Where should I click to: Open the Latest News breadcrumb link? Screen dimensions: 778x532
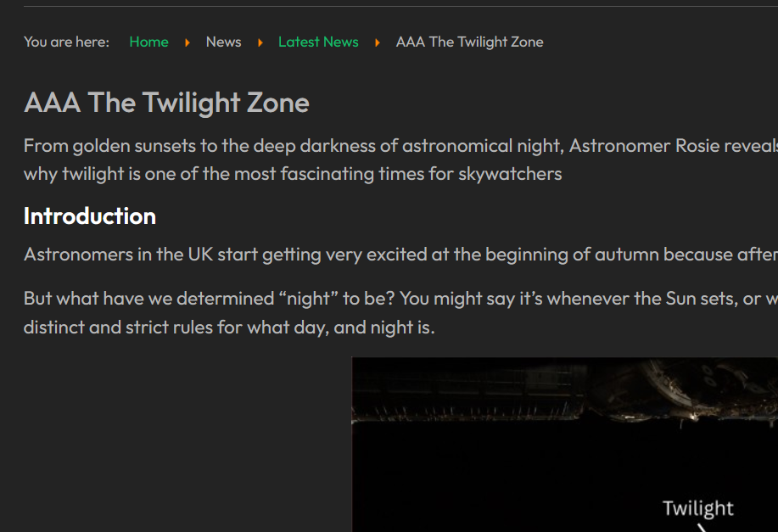[x=318, y=42]
